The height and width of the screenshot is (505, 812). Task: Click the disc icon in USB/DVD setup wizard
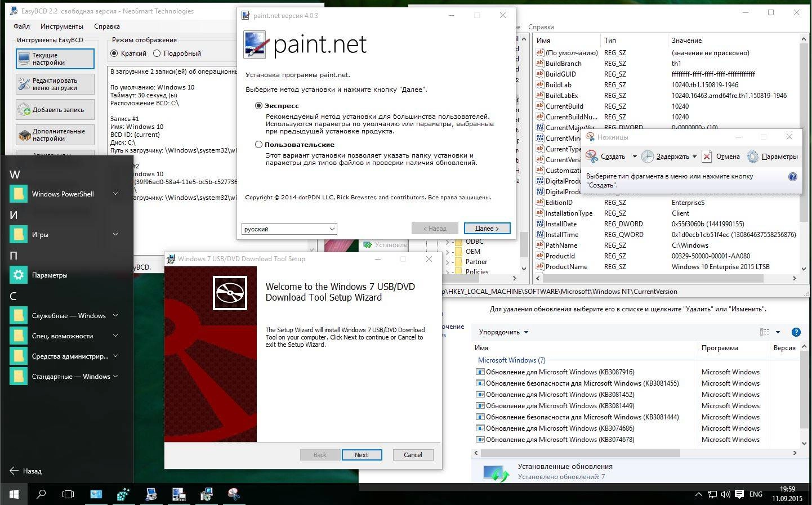pyautogui.click(x=230, y=293)
